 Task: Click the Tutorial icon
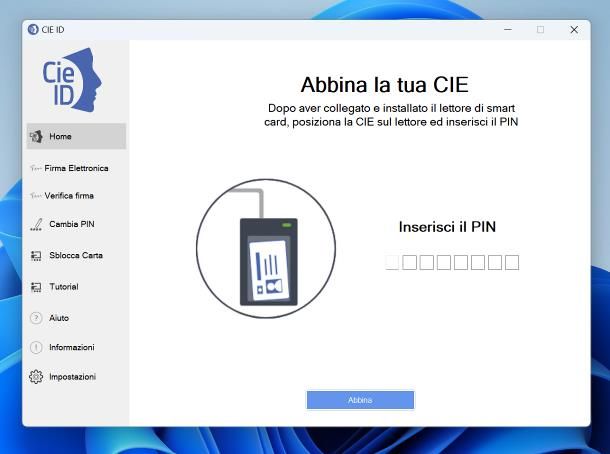tap(36, 287)
